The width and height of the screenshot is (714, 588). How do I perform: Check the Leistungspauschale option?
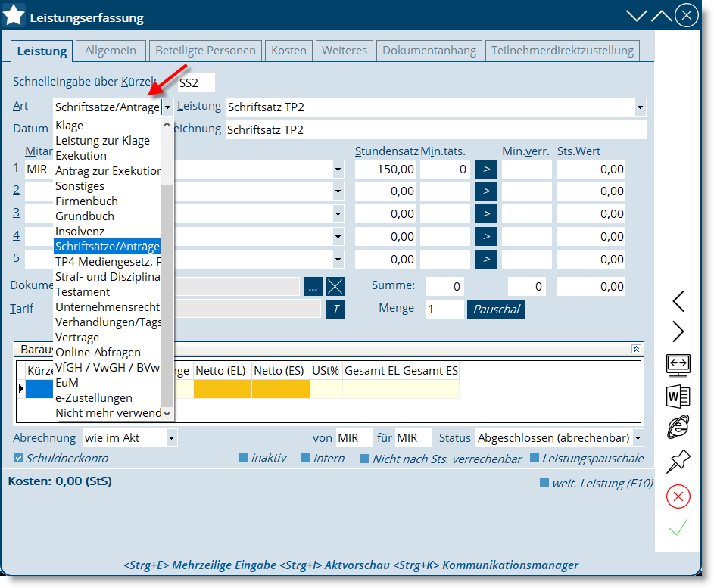pyautogui.click(x=535, y=459)
